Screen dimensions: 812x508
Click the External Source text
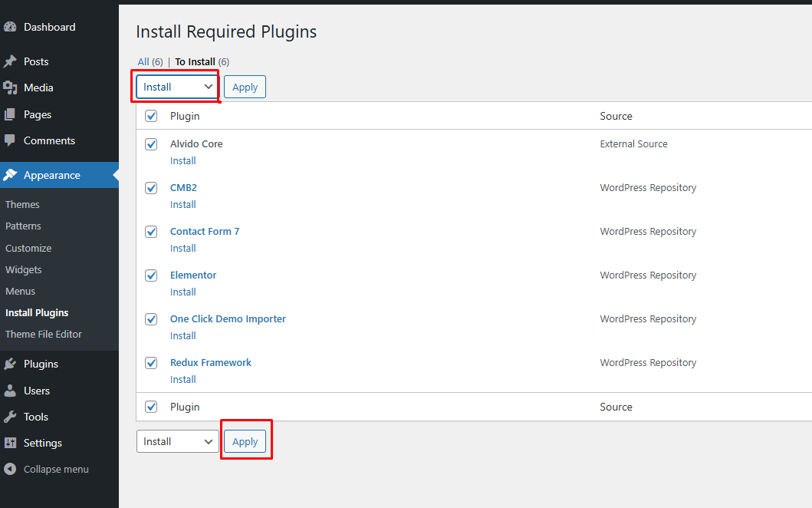[634, 144]
